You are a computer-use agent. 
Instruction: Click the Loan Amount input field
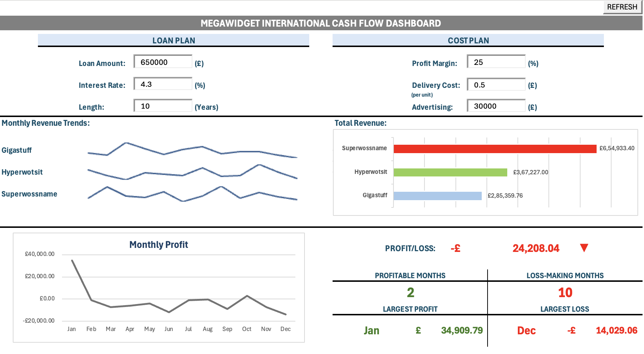pyautogui.click(x=163, y=62)
